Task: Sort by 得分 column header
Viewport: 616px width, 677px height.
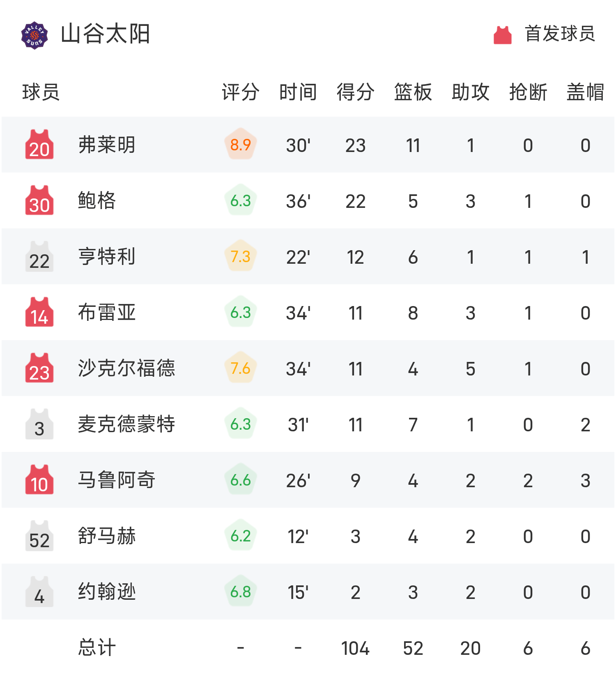Action: [356, 92]
